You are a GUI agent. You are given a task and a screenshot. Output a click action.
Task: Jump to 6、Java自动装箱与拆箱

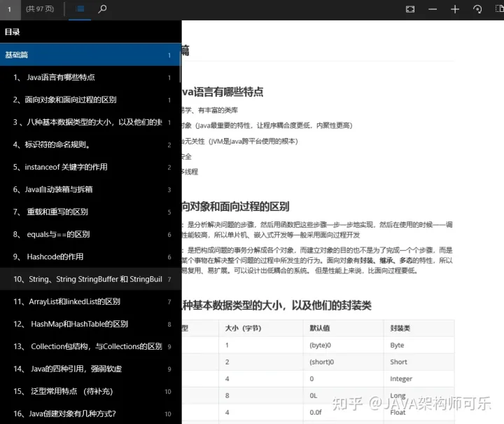90,189
